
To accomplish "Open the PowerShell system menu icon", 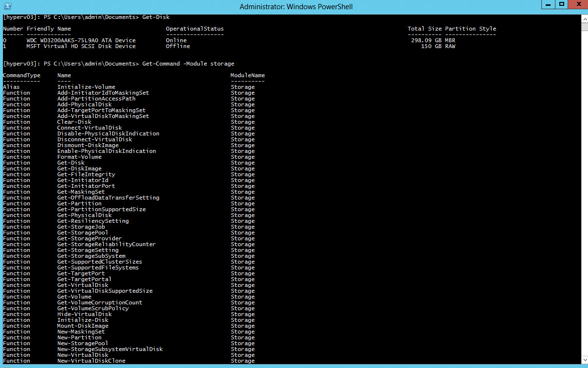I will [7, 7].
